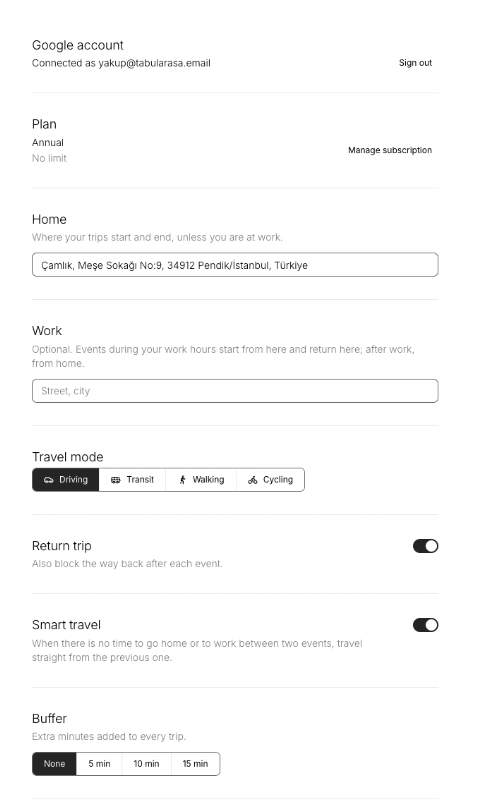This screenshot has width=483, height=800.
Task: Click the Home address field
Action: [x=235, y=265]
